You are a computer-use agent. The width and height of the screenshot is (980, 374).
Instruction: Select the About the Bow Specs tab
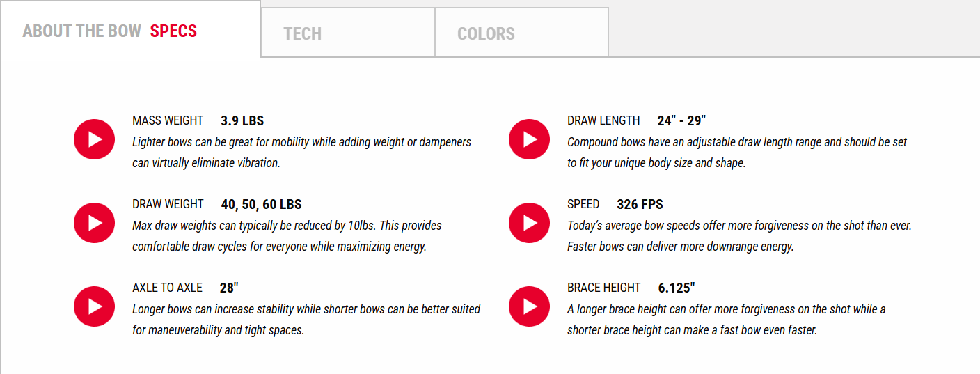tap(110, 31)
